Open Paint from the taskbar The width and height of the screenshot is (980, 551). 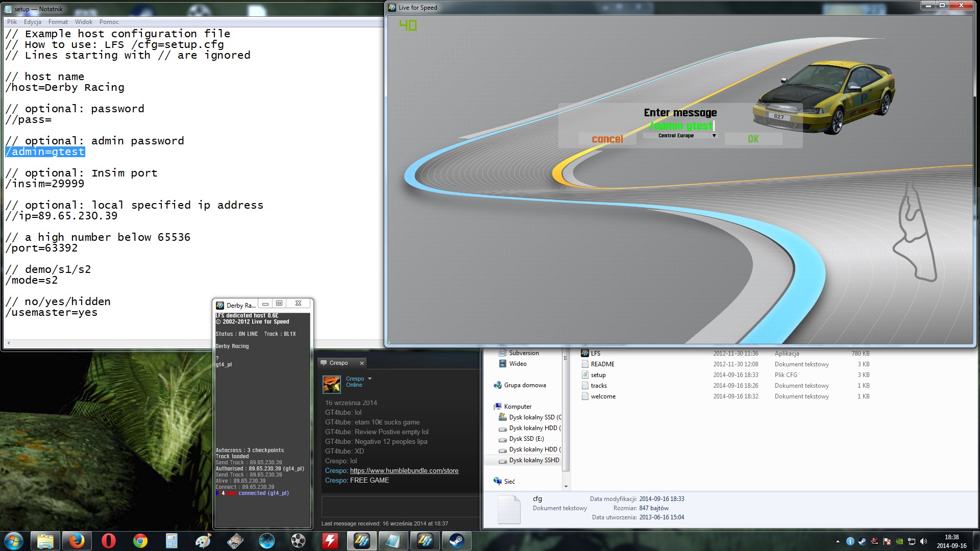click(x=204, y=541)
